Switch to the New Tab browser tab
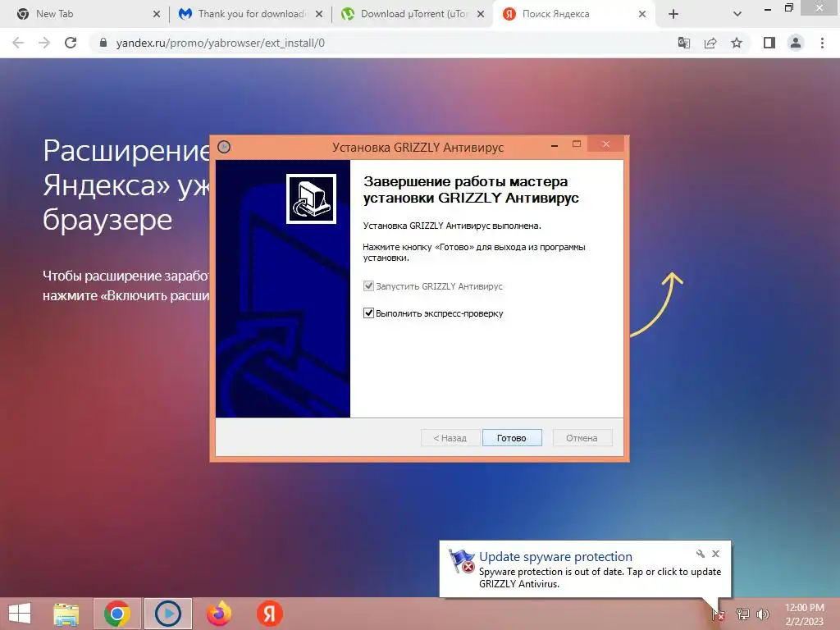Viewport: 840px width, 630px height. (x=85, y=14)
